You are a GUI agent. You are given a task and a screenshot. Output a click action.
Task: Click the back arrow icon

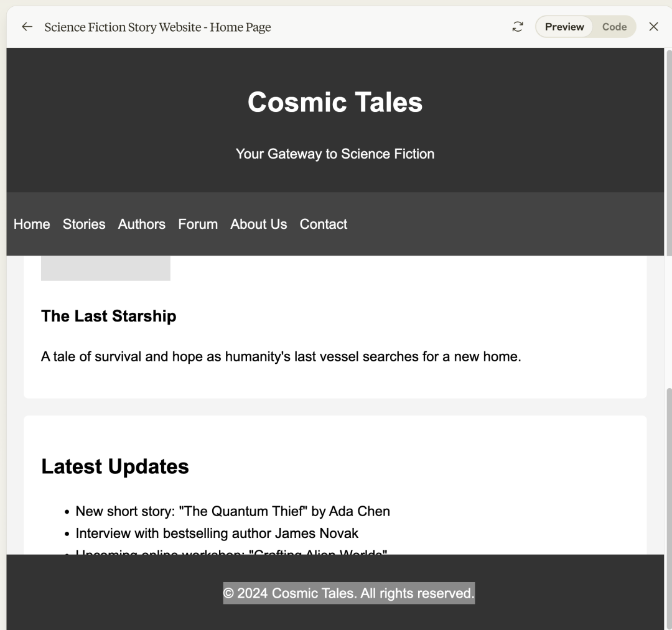(27, 27)
